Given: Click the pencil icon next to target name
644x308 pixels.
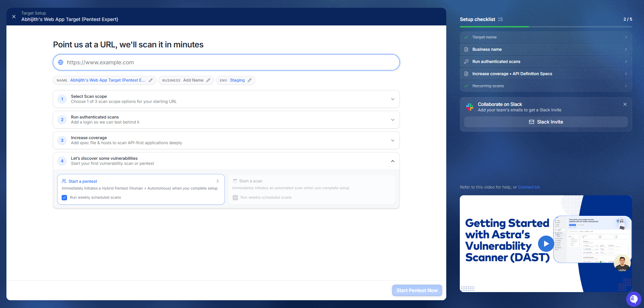Looking at the screenshot, I should click(x=151, y=80).
